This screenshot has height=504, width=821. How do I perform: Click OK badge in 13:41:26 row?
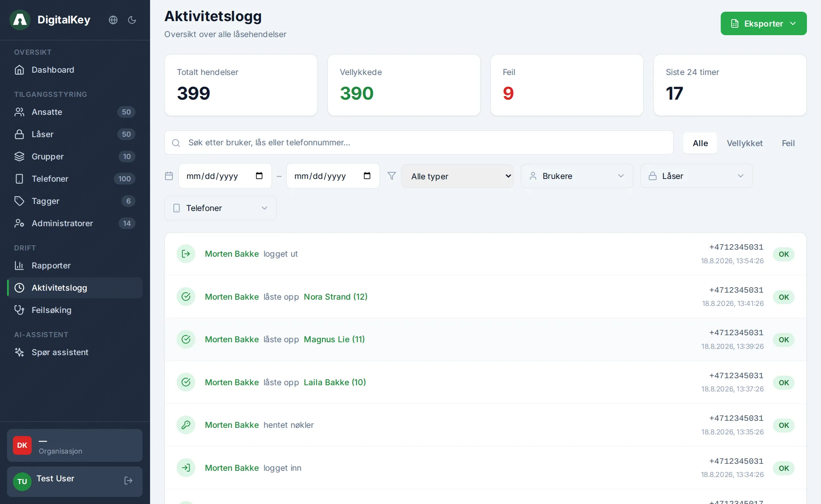point(783,297)
